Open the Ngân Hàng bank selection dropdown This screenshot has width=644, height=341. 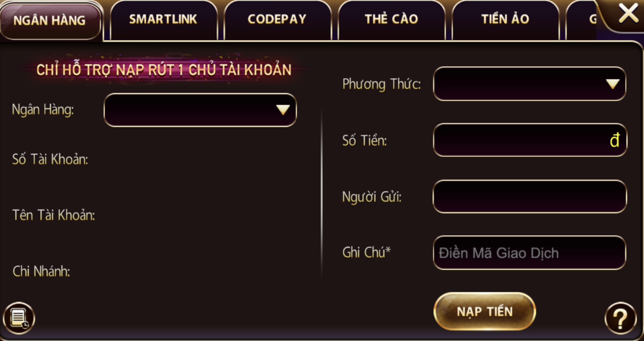point(200,110)
